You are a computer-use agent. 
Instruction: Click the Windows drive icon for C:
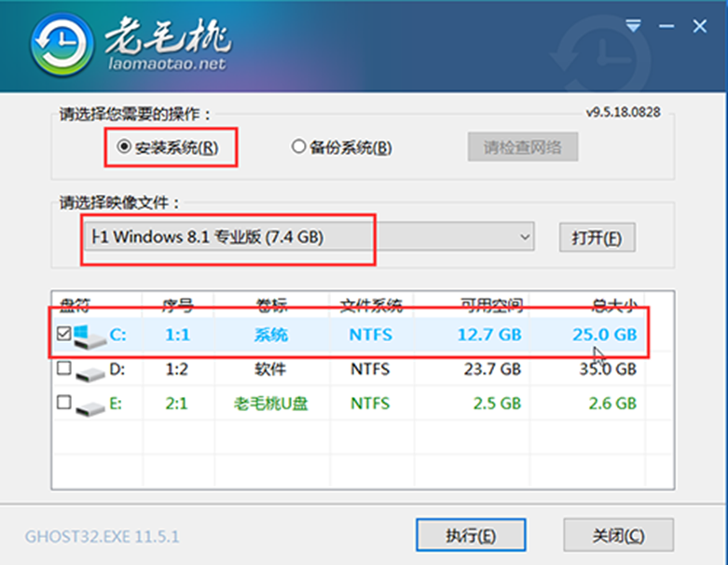(x=89, y=337)
